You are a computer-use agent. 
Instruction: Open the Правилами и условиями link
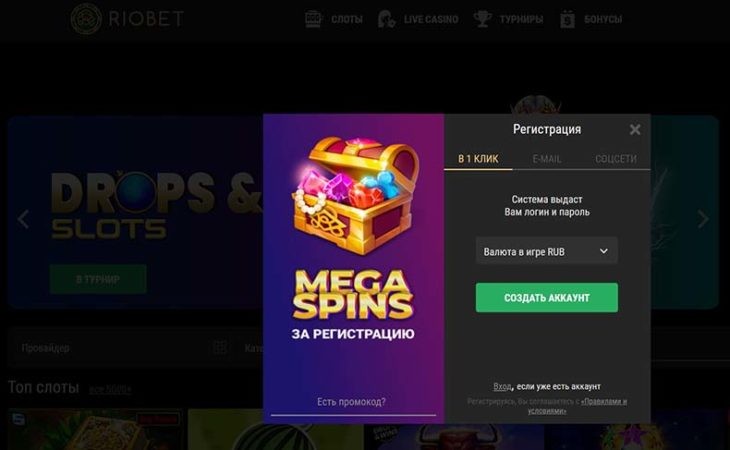pos(578,406)
